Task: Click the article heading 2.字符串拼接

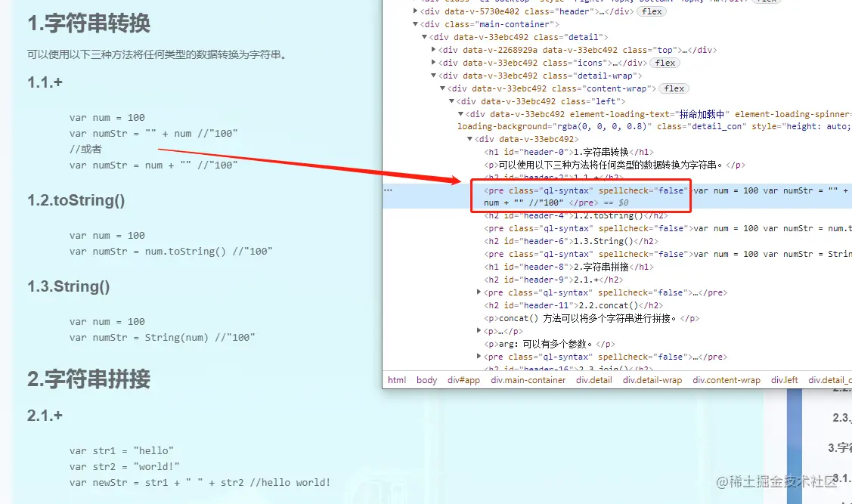Action: (88, 379)
